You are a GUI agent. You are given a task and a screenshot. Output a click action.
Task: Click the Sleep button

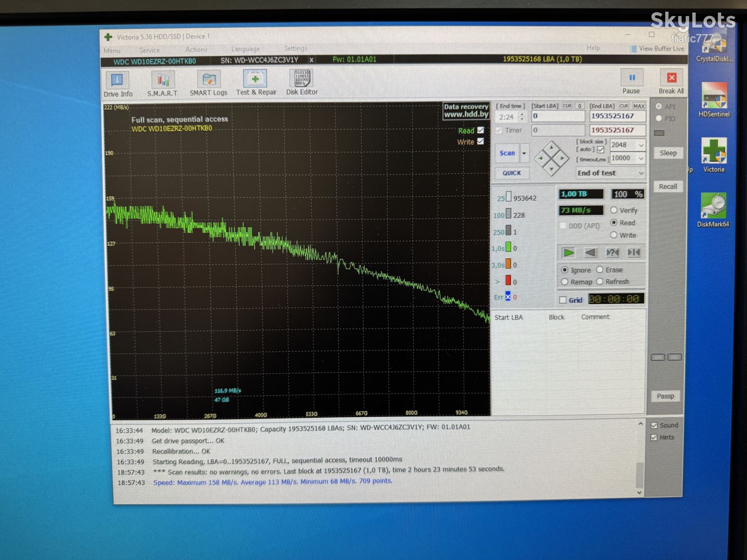tap(668, 153)
